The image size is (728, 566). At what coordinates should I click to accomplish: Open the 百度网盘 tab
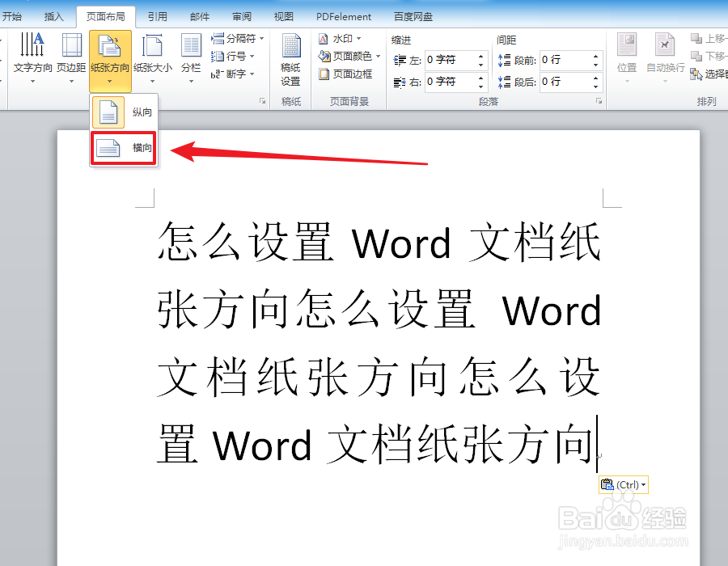point(413,17)
